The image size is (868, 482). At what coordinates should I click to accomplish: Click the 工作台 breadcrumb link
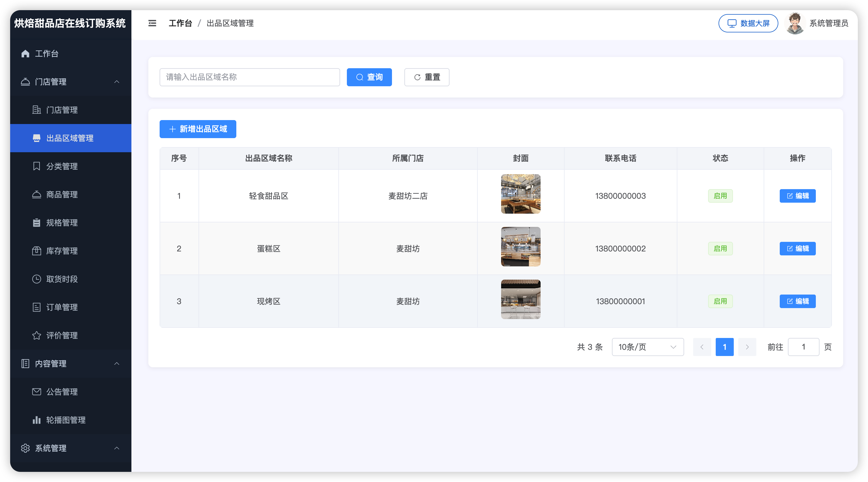pyautogui.click(x=180, y=23)
